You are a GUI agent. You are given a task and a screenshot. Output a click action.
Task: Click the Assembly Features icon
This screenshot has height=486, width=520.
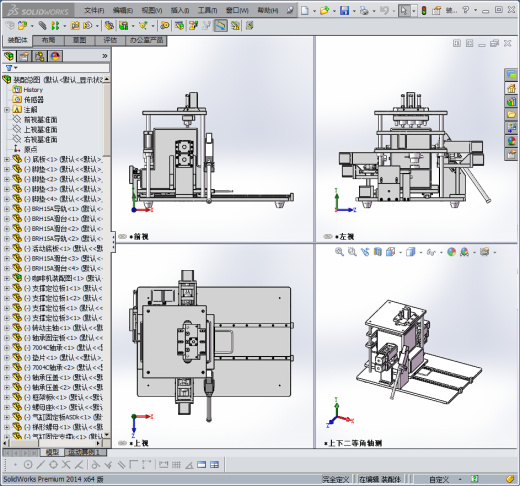(x=124, y=25)
